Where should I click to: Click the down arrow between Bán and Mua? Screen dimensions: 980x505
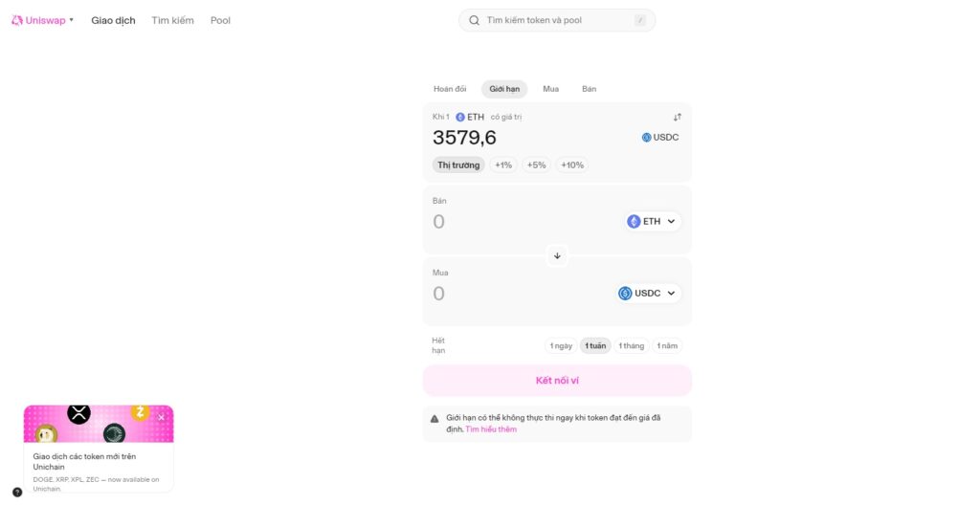click(557, 255)
